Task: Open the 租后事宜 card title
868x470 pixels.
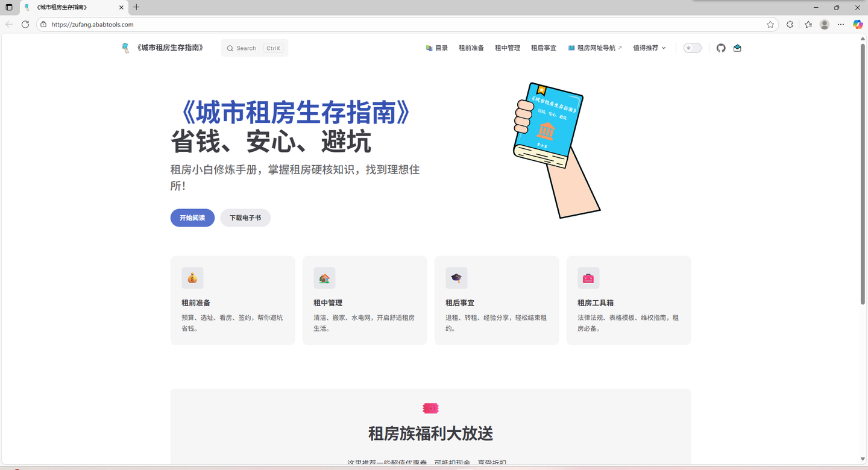Action: tap(460, 303)
